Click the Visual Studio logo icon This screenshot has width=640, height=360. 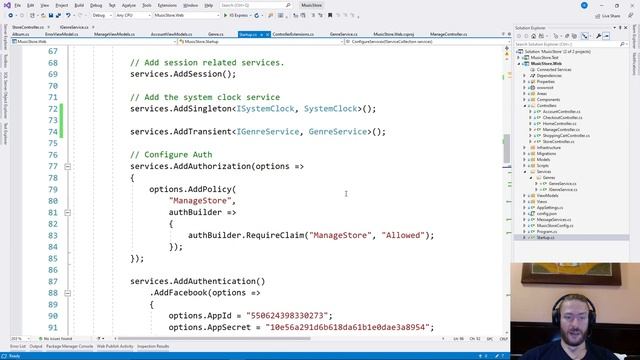point(7,5)
